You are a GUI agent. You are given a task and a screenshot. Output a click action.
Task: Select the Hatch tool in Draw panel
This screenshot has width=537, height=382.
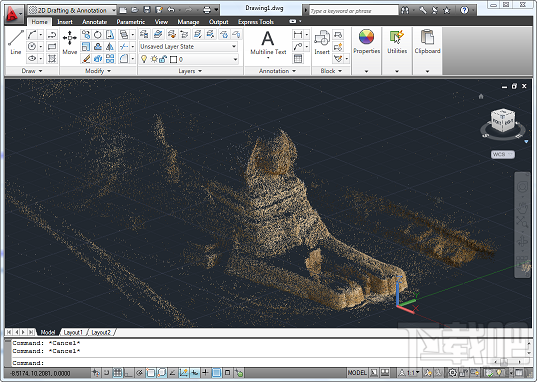(x=52, y=58)
